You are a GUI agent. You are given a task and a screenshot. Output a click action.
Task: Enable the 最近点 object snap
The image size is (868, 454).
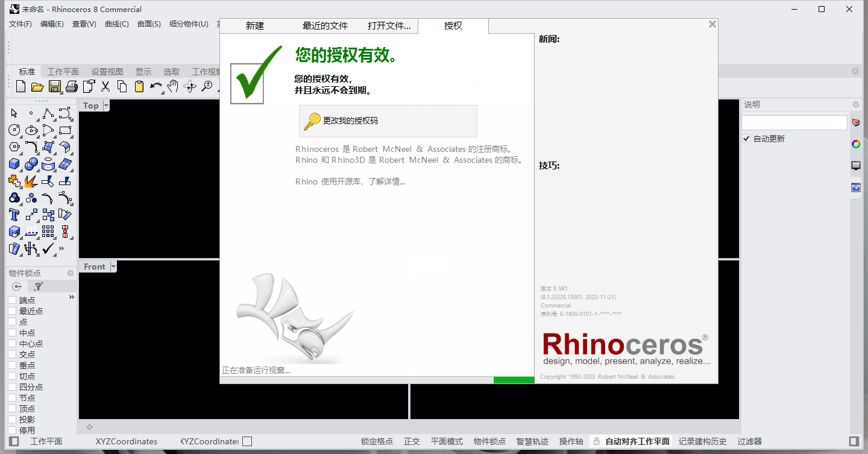(x=12, y=311)
